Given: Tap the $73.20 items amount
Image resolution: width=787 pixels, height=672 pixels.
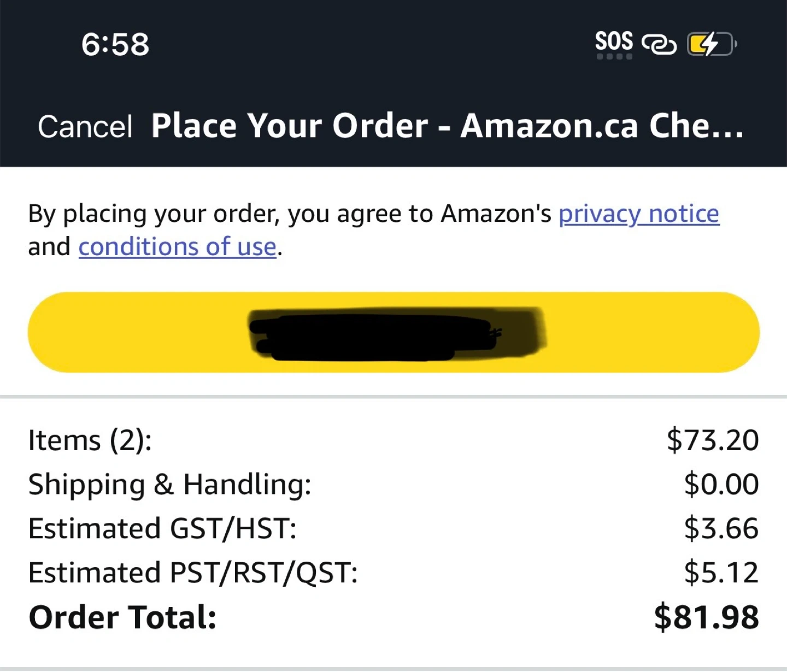Looking at the screenshot, I should pyautogui.click(x=712, y=440).
